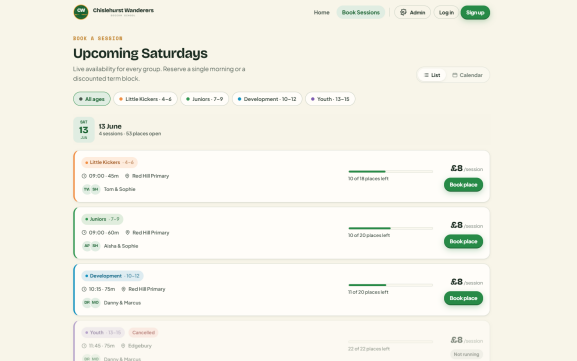Filter by Development 10–12
The width and height of the screenshot is (577, 361).
pyautogui.click(x=267, y=99)
